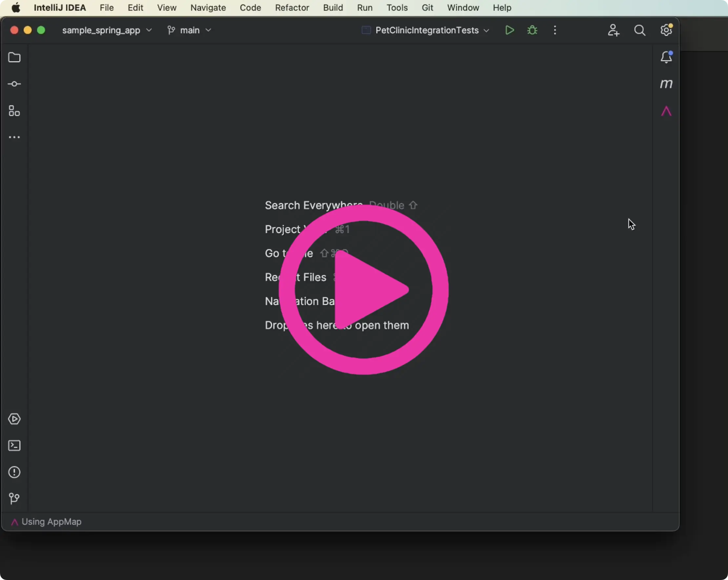728x580 pixels.
Task: Open the Services/Run tool window icon
Action: pyautogui.click(x=14, y=419)
